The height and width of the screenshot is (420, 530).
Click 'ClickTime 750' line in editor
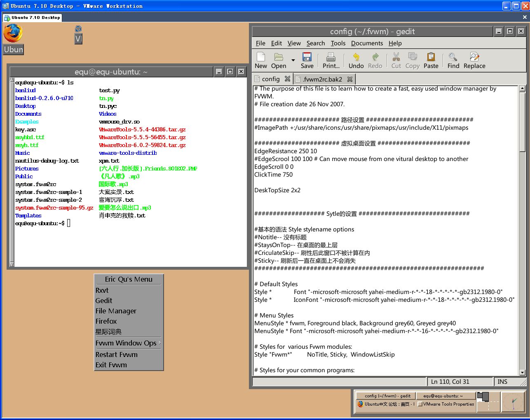[274, 175]
